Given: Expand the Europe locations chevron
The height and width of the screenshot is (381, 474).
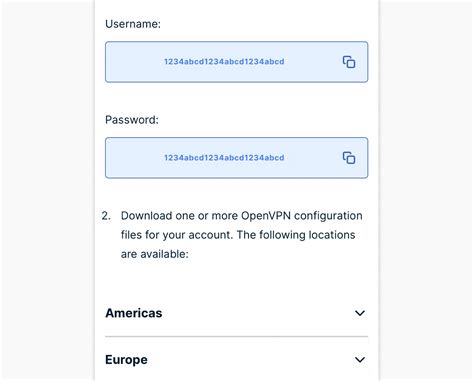Looking at the screenshot, I should click(360, 360).
